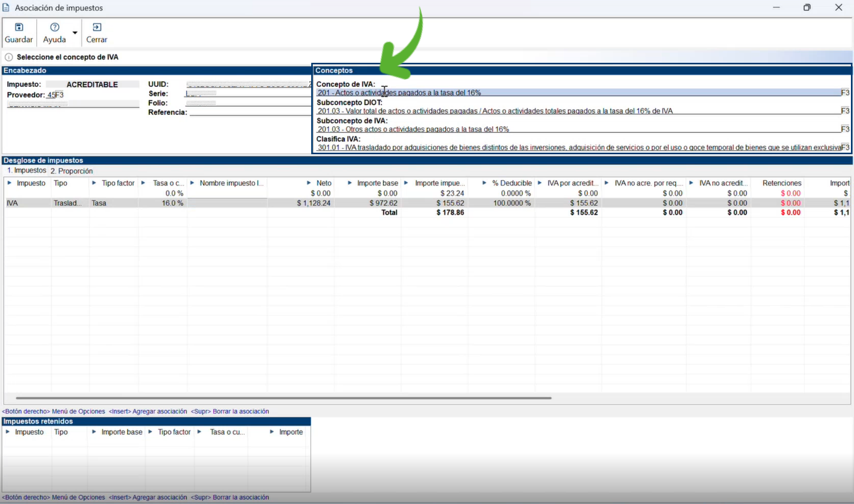Click the Neto column header

point(324,183)
